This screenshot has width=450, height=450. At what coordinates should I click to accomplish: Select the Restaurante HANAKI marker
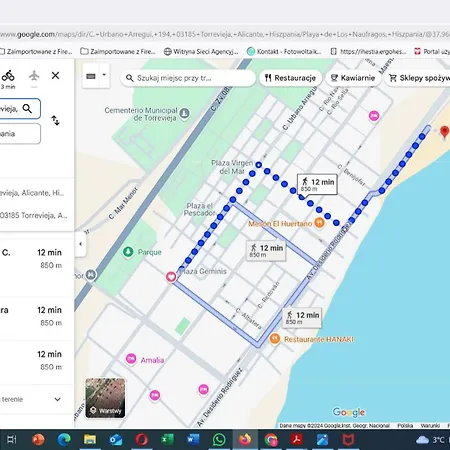pyautogui.click(x=274, y=339)
